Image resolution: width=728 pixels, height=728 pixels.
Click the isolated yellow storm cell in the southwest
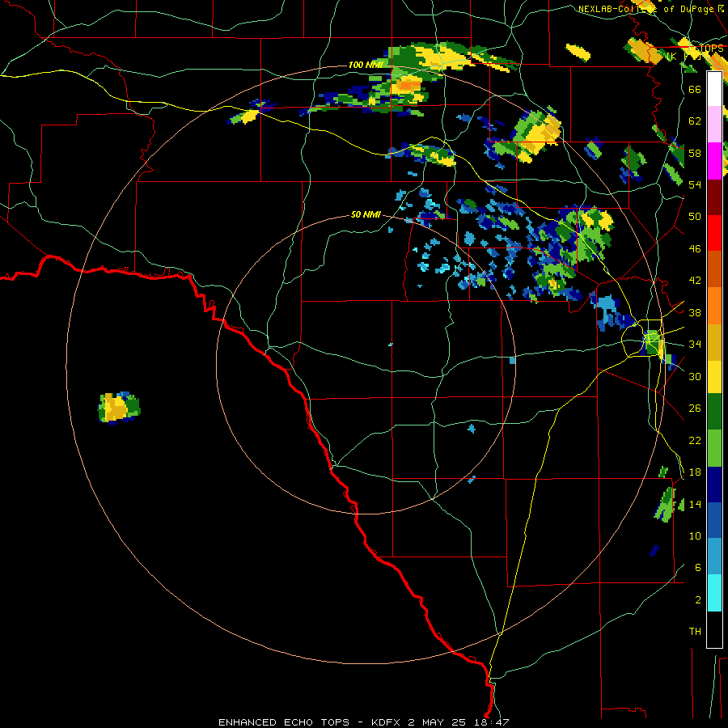pyautogui.click(x=118, y=408)
